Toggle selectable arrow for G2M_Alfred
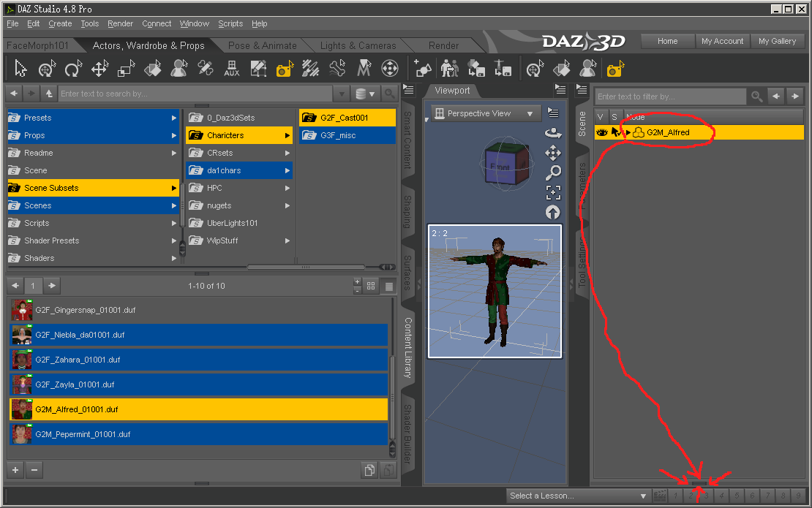The height and width of the screenshot is (508, 812). tap(615, 132)
